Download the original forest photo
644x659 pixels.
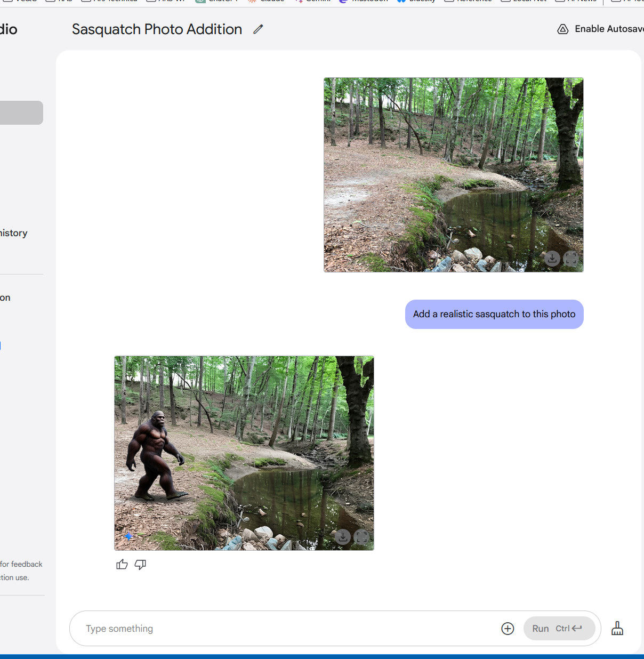(x=552, y=259)
